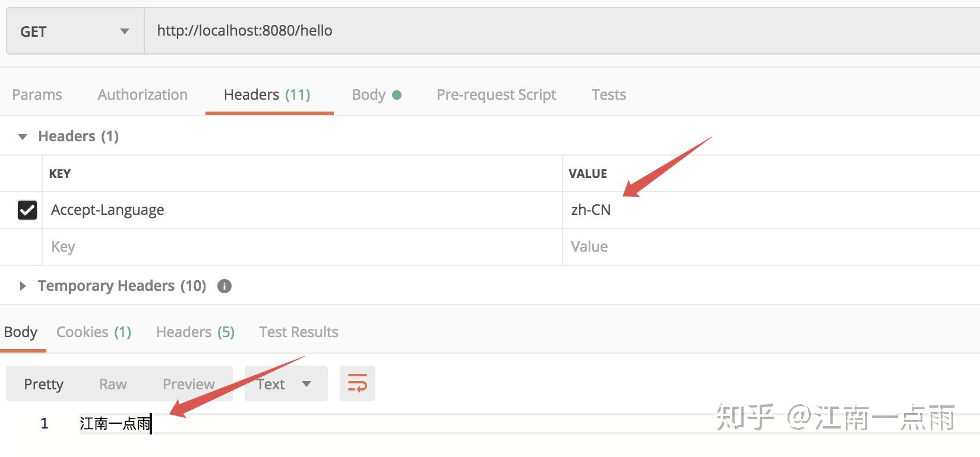Click the wrap lines icon in response toolbar
Screen dimensions: 980x457
click(357, 383)
